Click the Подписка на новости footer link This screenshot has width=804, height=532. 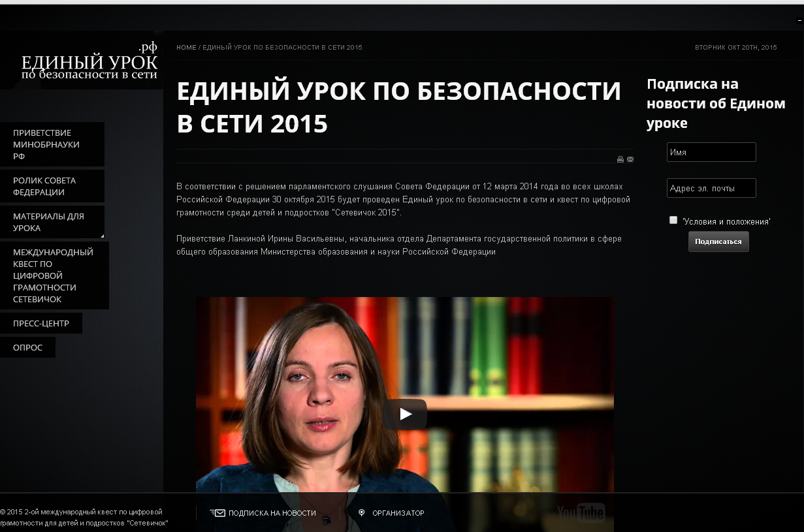coord(272,513)
